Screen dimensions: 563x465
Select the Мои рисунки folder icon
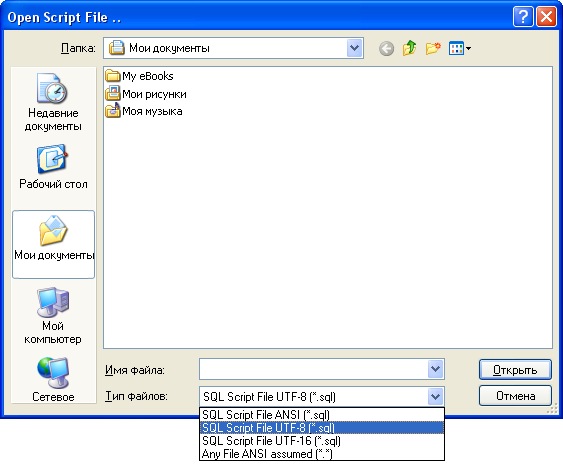point(113,94)
